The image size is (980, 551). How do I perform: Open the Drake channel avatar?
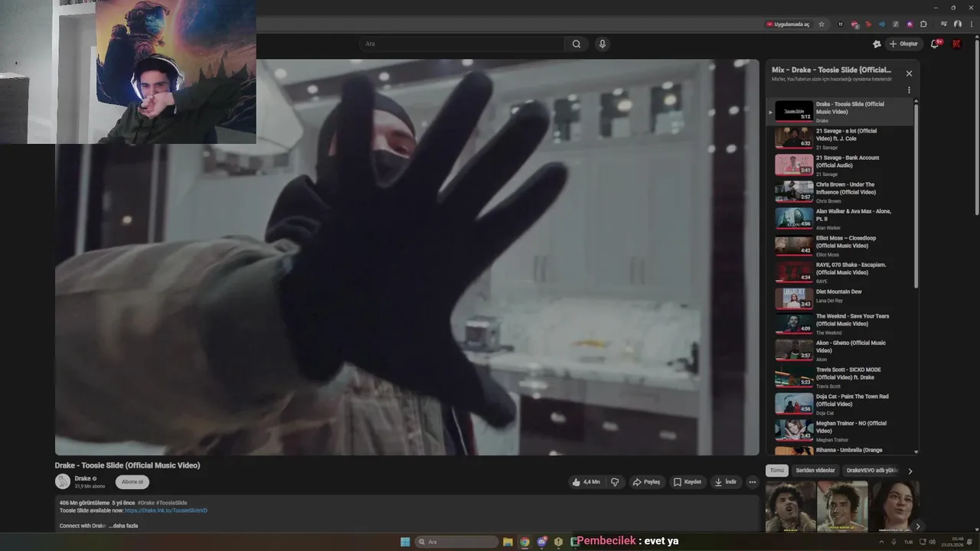pos(63,481)
